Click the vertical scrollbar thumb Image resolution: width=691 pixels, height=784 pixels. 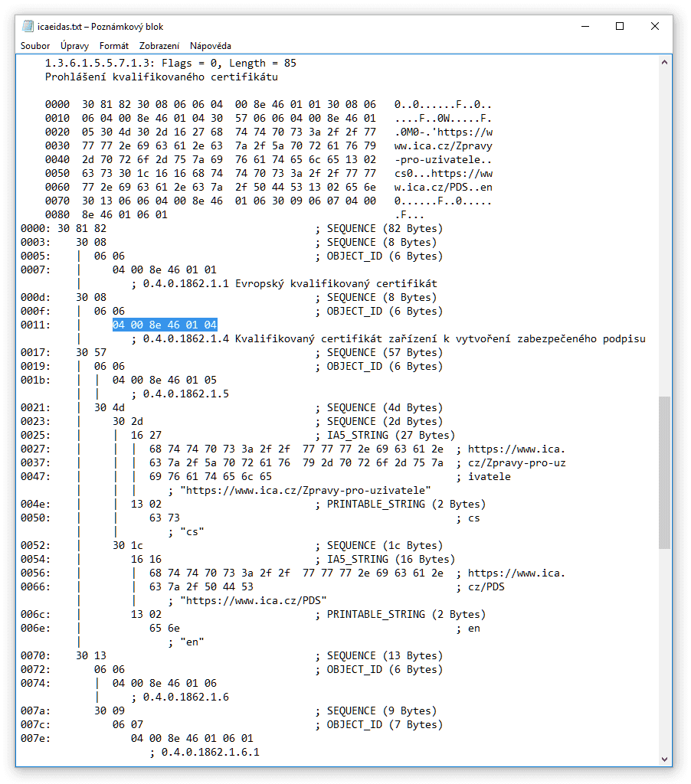click(664, 472)
